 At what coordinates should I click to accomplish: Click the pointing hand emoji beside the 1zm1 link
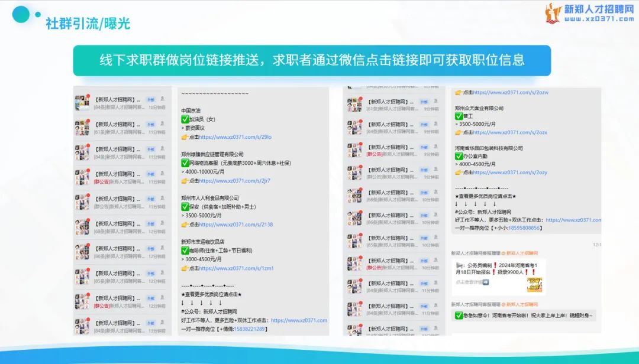tap(185, 268)
